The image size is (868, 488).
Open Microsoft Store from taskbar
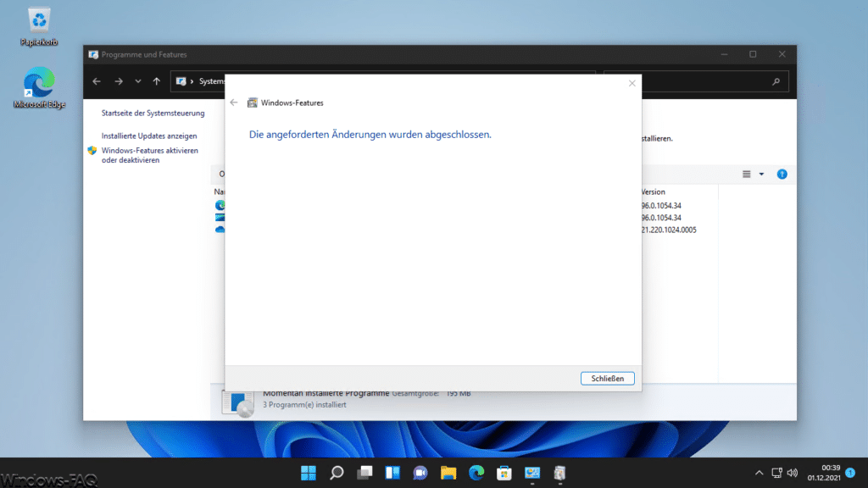pyautogui.click(x=504, y=473)
